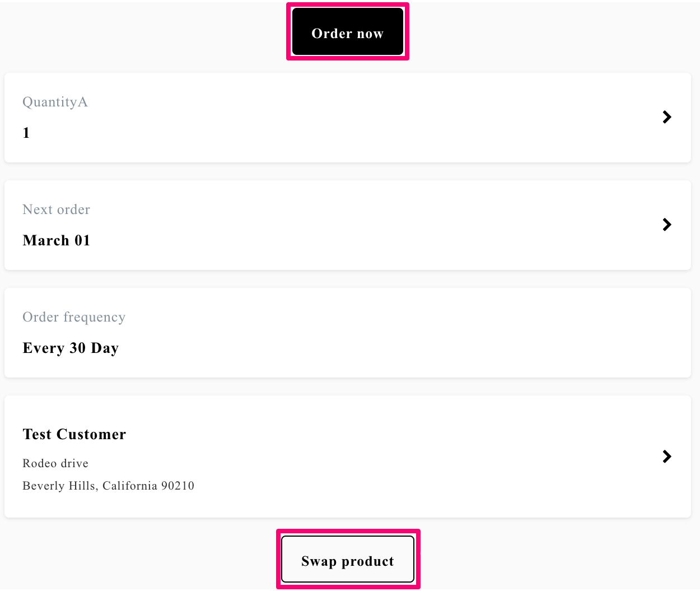Open the Test Customer address chevron arrow
This screenshot has height=591, width=700.
tap(667, 457)
